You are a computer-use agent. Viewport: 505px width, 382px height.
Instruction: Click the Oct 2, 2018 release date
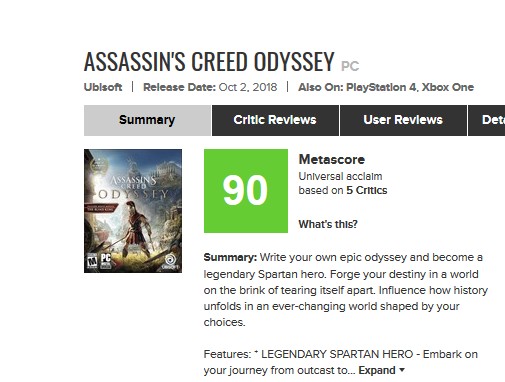coord(248,87)
